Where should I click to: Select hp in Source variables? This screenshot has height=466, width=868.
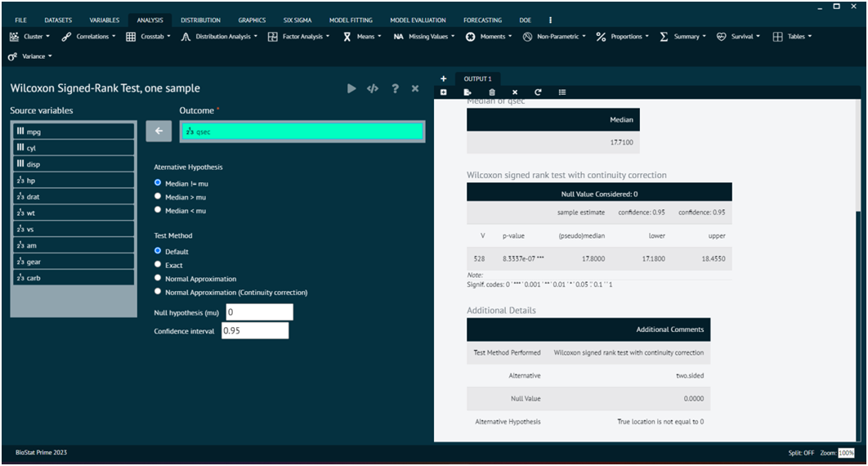point(74,180)
